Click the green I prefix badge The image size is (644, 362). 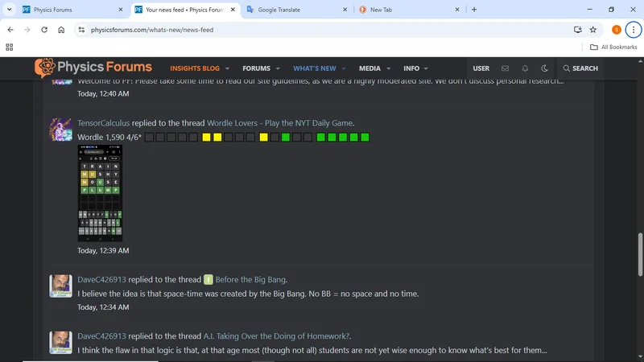tap(208, 279)
